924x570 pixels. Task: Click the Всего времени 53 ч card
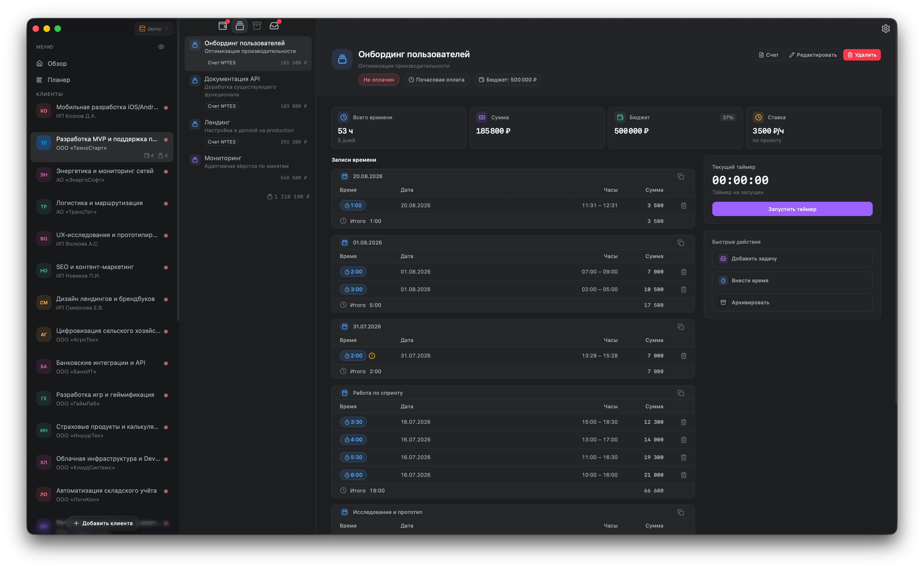coord(398,128)
